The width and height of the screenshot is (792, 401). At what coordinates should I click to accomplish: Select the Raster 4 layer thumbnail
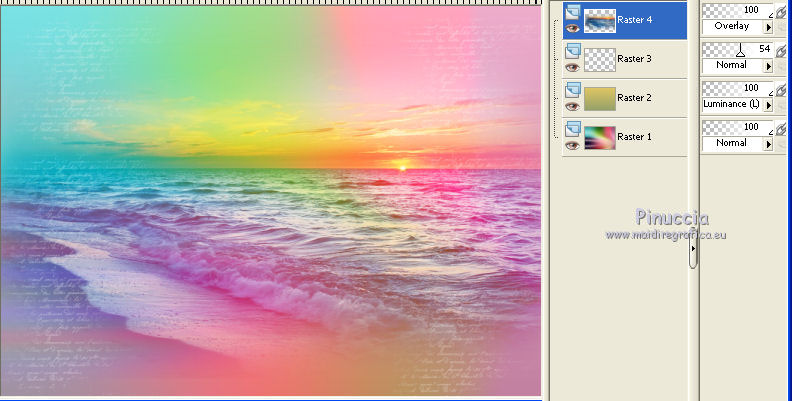600,21
